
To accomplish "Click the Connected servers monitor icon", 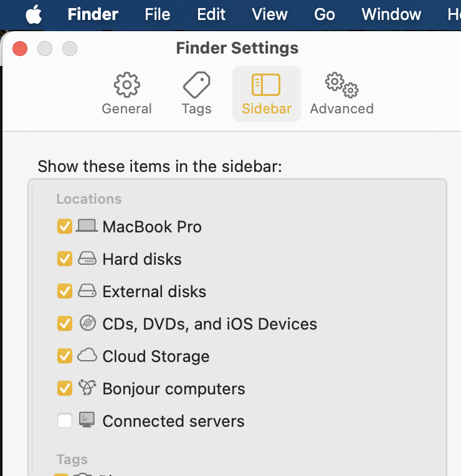I will tap(87, 421).
